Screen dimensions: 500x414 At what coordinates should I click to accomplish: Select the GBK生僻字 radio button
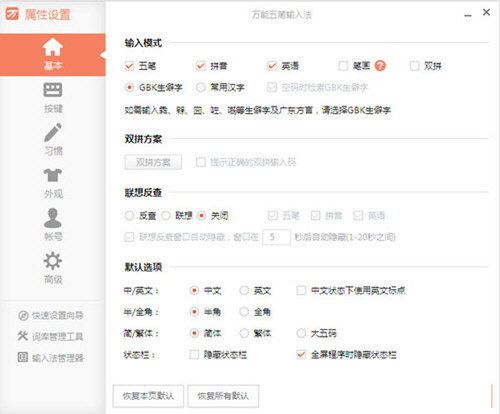coord(129,87)
